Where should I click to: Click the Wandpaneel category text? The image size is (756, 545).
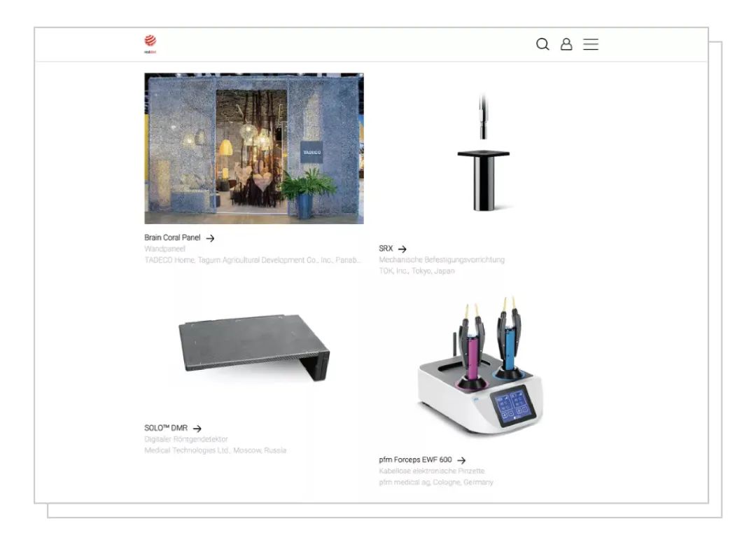click(x=165, y=249)
